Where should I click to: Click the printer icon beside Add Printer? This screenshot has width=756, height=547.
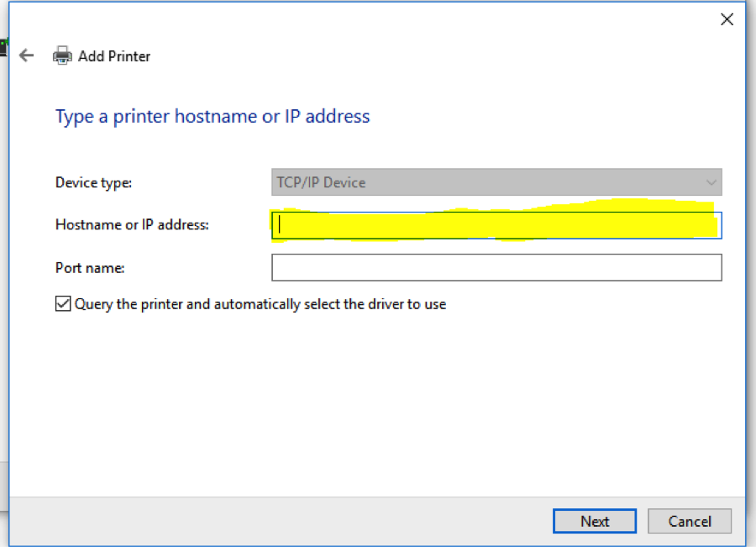click(62, 56)
